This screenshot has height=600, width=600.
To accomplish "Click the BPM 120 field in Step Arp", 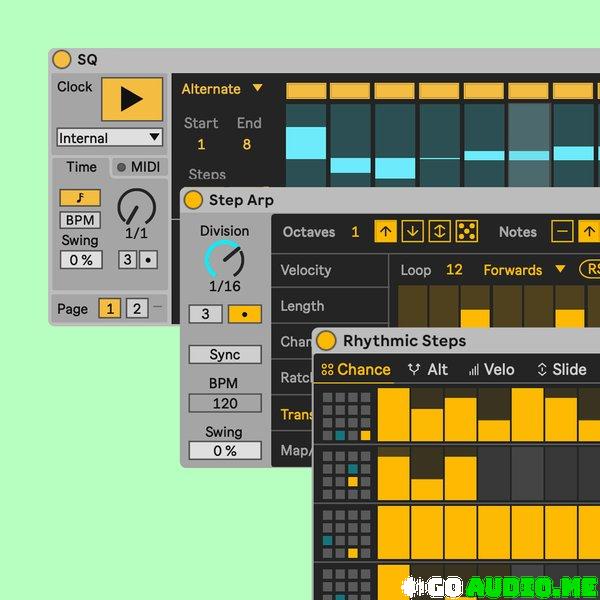I will tap(225, 403).
